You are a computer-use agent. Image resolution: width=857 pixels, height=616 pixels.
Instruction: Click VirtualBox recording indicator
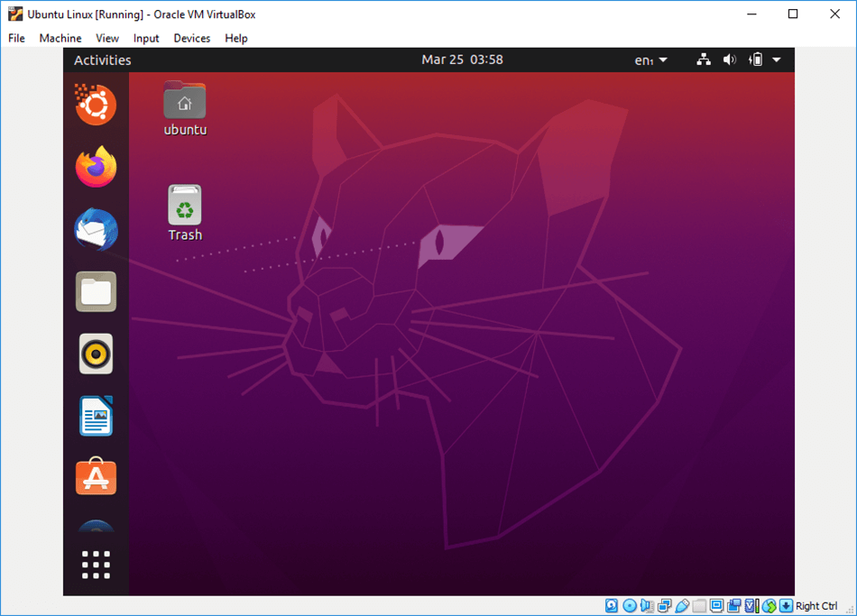click(x=734, y=605)
